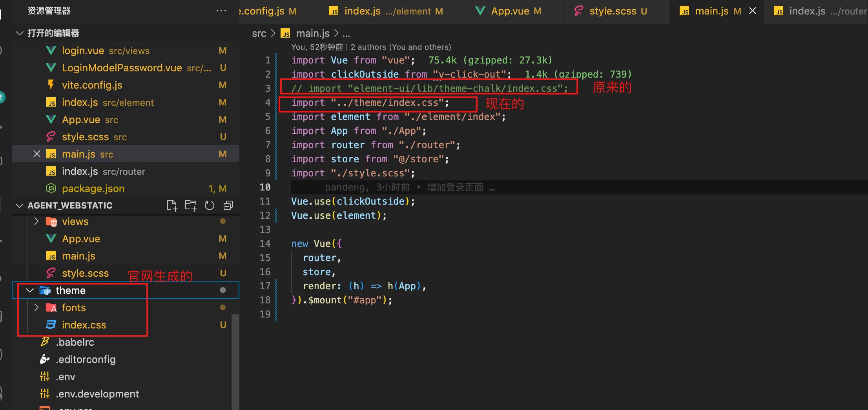Click the New Folder icon in explorer header
The image size is (868, 410).
tap(191, 205)
